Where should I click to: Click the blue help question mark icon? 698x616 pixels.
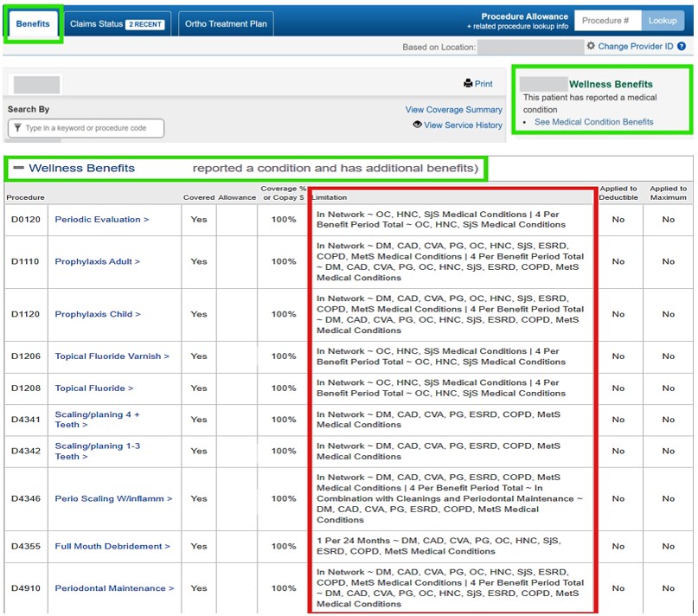point(682,47)
